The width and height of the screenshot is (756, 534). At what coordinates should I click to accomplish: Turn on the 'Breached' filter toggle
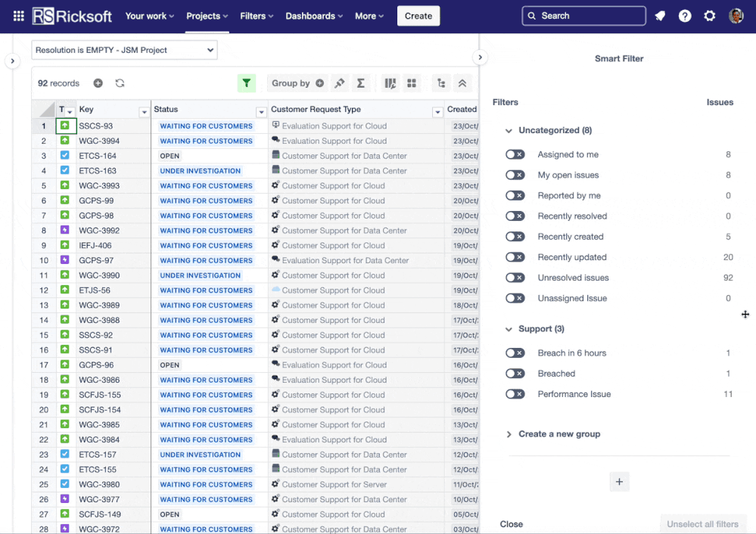[x=515, y=374]
